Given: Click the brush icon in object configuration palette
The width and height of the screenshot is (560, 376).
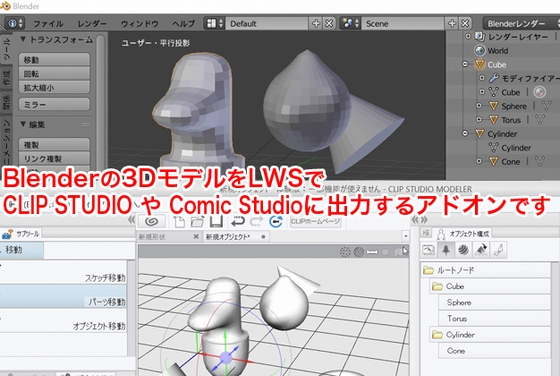Looking at the screenshot, I should click(x=499, y=250).
